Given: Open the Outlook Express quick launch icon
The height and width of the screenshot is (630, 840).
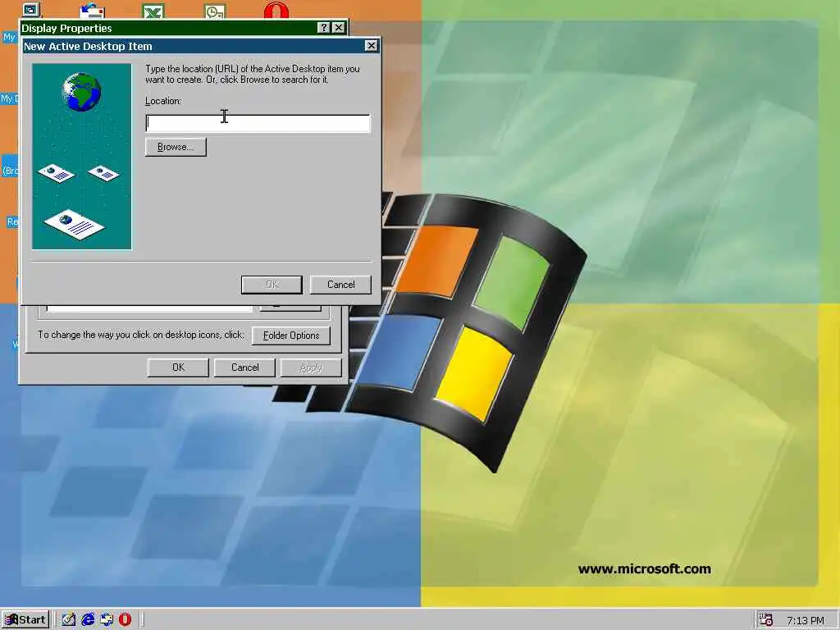Looking at the screenshot, I should pos(107,620).
